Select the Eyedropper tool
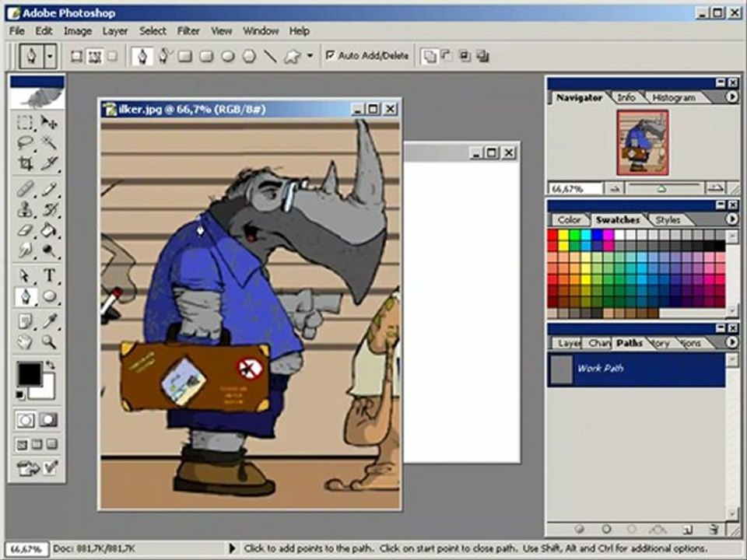 click(x=48, y=321)
